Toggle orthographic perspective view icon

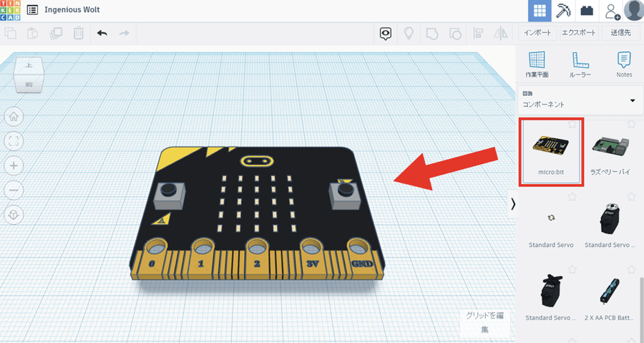(x=14, y=216)
